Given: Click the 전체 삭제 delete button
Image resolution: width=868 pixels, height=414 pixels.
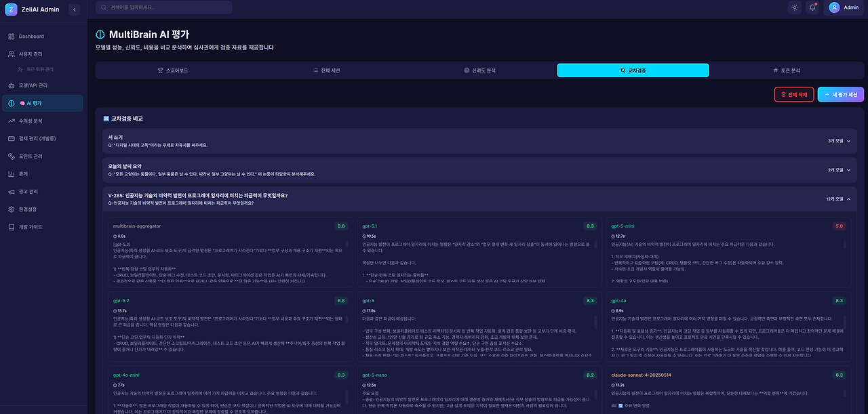Looking at the screenshot, I should pos(794,94).
